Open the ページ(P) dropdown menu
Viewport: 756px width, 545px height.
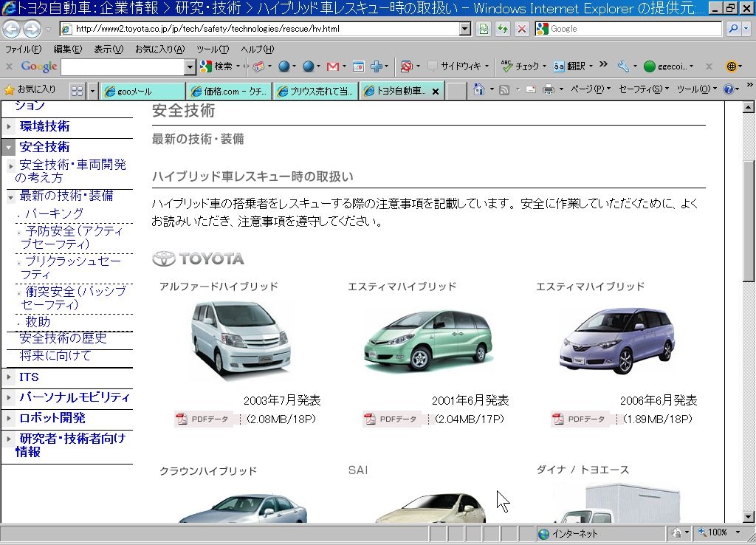591,89
